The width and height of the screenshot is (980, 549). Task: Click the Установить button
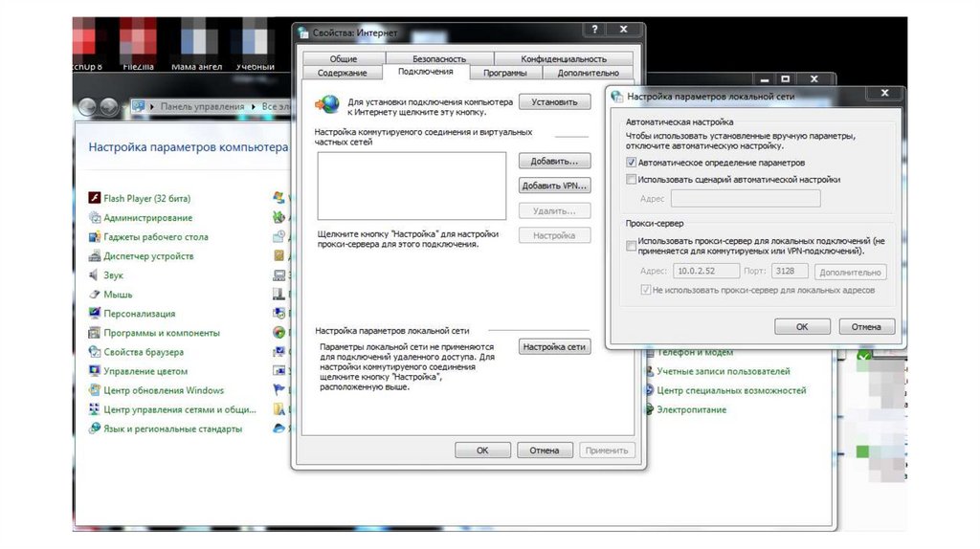pos(554,101)
